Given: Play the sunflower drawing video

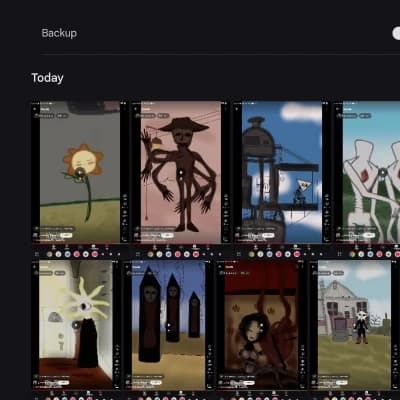Looking at the screenshot, I should [x=80, y=172].
